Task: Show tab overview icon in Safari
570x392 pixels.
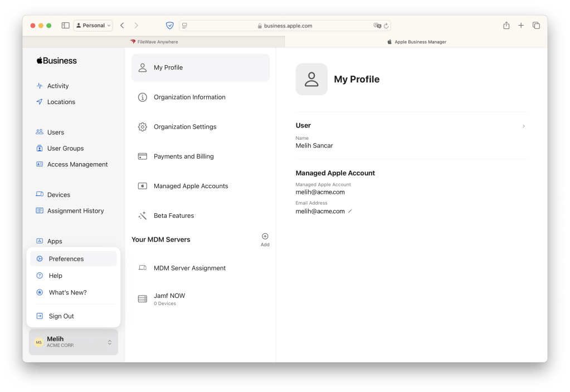Action: tap(536, 26)
